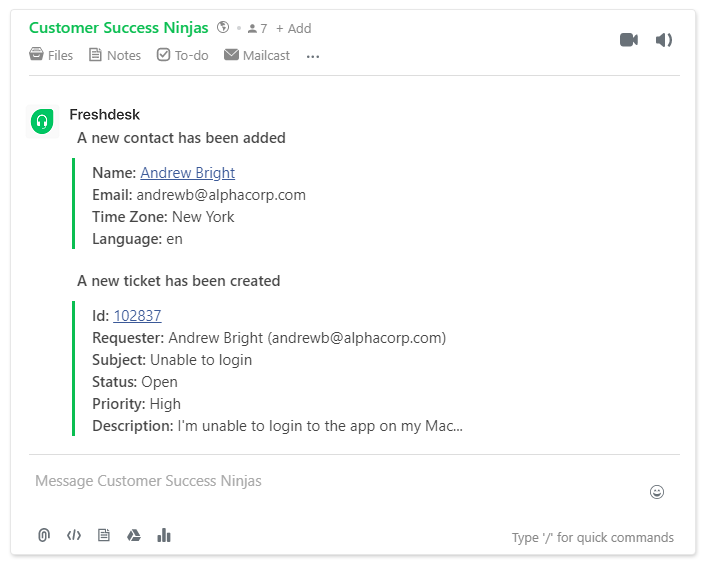Open the Notes tab
The height and width of the screenshot is (568, 707).
tap(115, 55)
